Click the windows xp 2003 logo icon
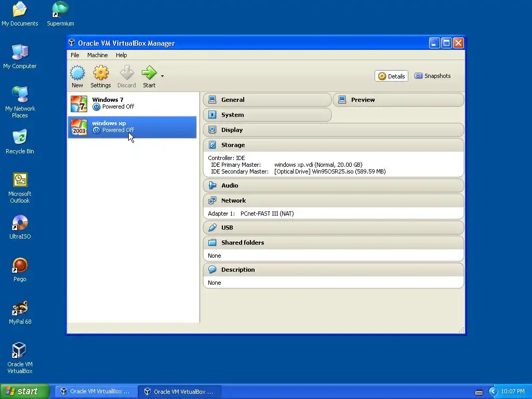This screenshot has height=399, width=532. pyautogui.click(x=79, y=127)
